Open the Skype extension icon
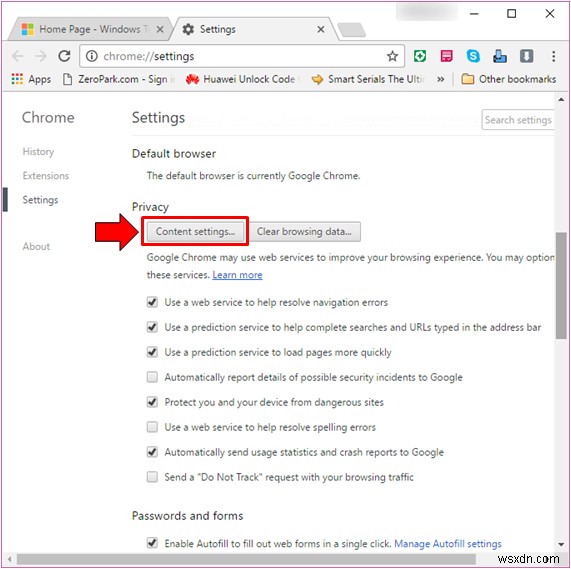The image size is (571, 569). (x=473, y=56)
